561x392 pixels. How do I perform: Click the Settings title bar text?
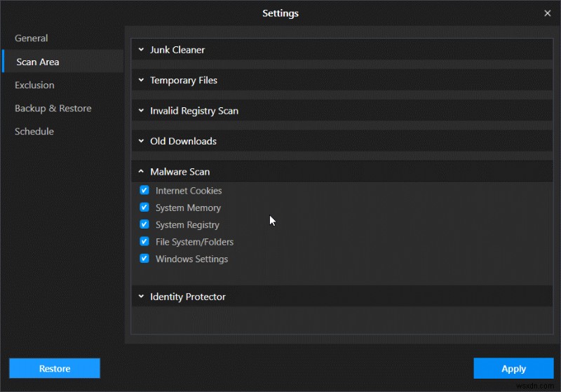point(280,13)
